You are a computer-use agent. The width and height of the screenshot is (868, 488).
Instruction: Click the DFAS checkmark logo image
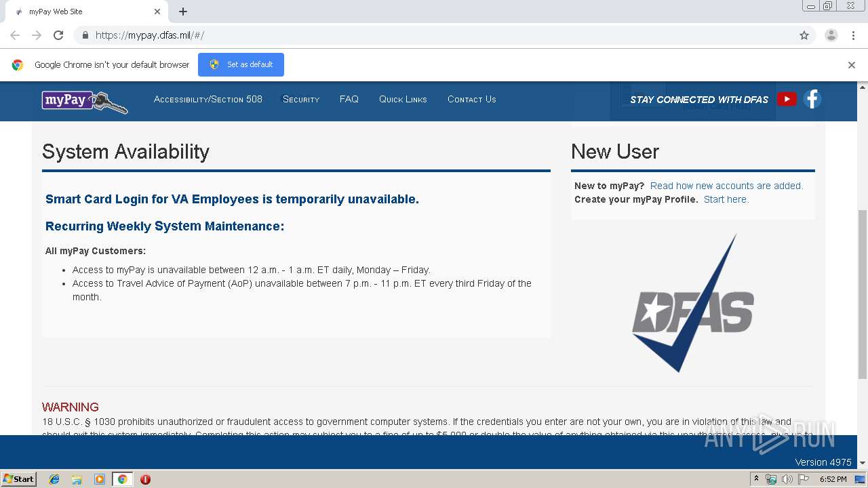(x=693, y=304)
